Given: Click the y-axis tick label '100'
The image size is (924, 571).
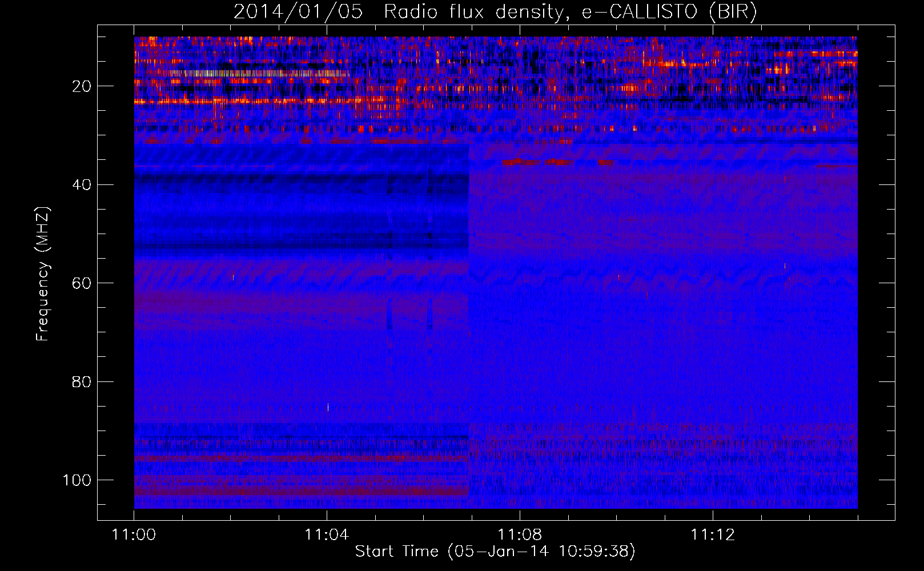Looking at the screenshot, I should [77, 480].
